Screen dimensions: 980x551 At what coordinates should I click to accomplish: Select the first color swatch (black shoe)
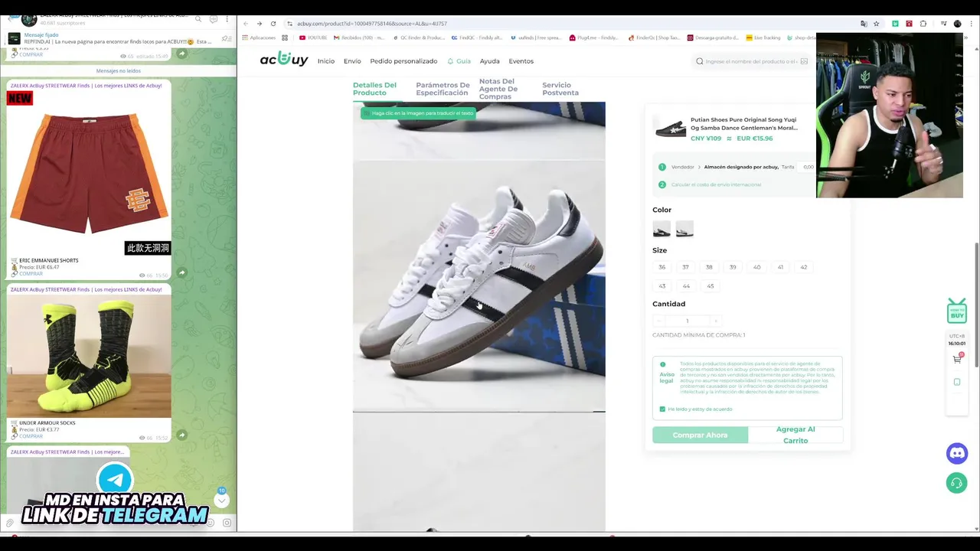[x=661, y=229]
